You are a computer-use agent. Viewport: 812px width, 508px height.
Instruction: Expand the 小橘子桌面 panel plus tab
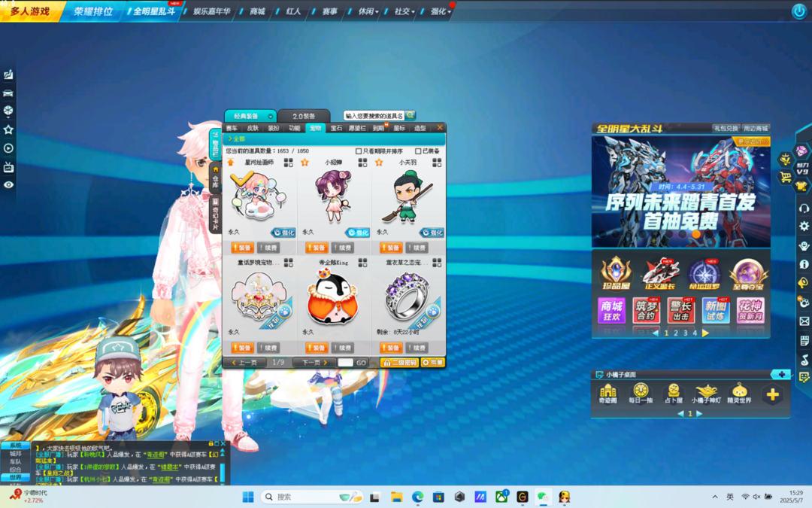[781, 374]
